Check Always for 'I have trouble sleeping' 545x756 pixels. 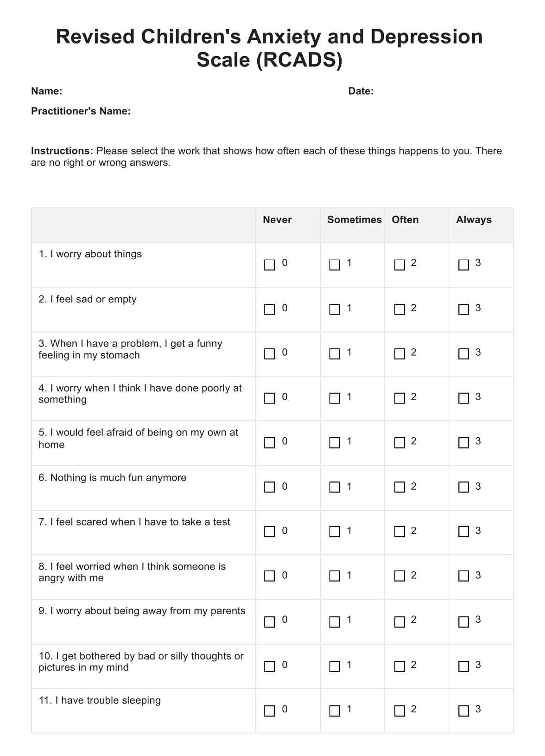pyautogui.click(x=463, y=711)
